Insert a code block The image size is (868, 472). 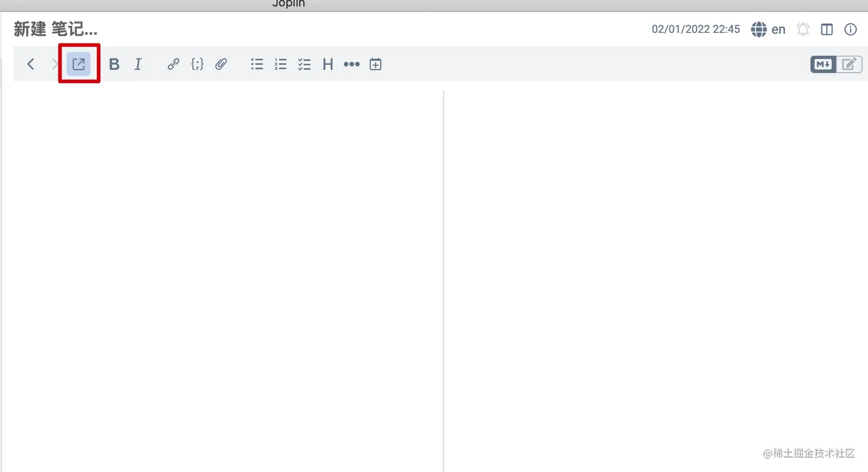tap(197, 64)
